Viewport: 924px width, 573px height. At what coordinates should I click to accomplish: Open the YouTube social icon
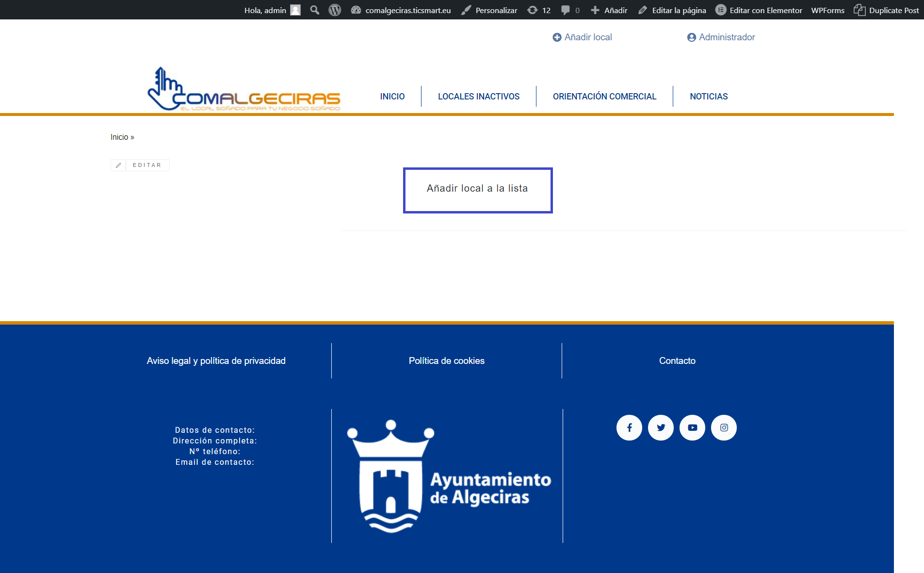(x=692, y=427)
